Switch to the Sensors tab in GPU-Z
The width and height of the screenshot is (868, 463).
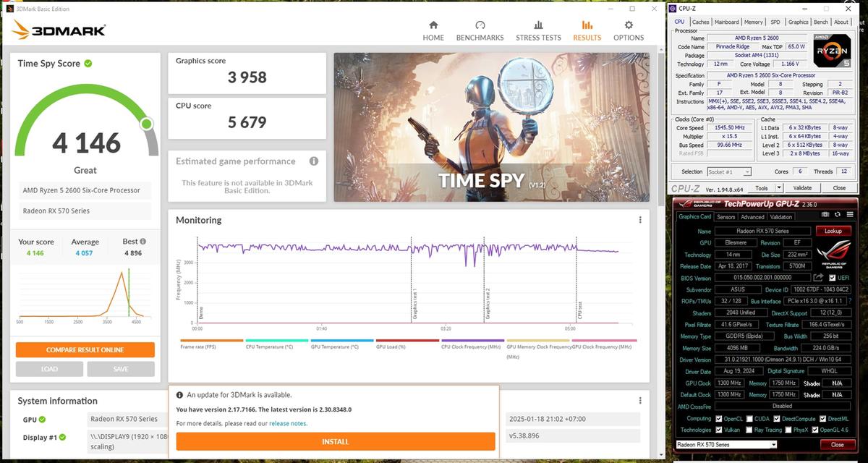click(x=726, y=217)
